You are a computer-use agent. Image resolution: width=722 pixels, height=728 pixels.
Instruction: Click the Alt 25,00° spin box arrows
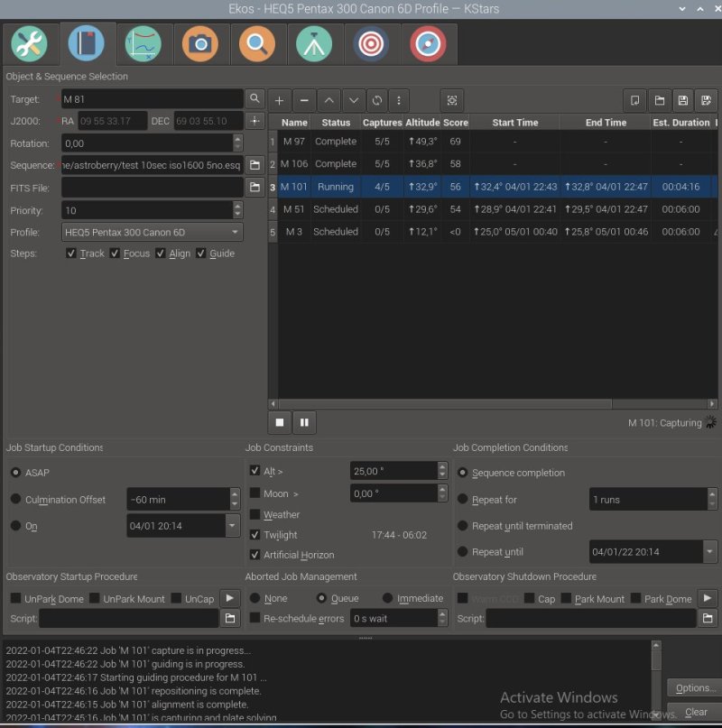(x=442, y=470)
